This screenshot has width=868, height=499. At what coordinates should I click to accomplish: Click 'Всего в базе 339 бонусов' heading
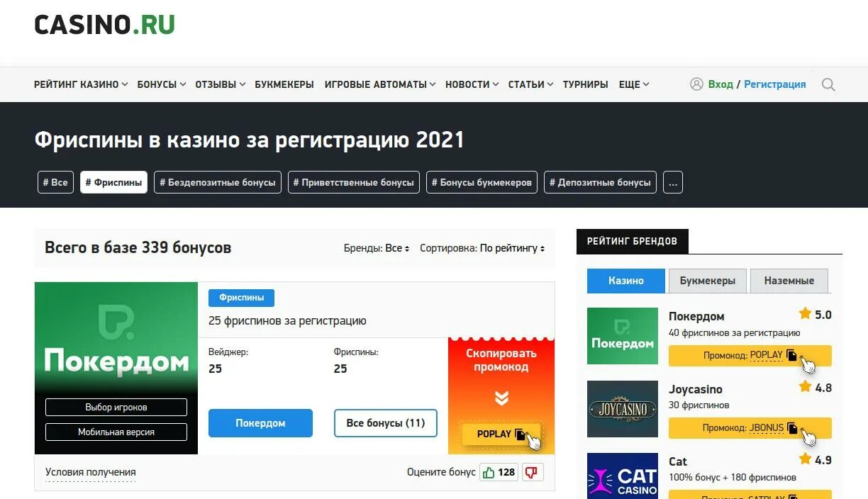pos(138,248)
